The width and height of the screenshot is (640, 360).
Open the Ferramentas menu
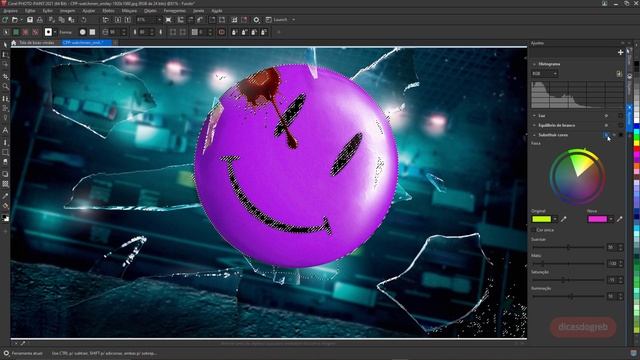[174, 11]
